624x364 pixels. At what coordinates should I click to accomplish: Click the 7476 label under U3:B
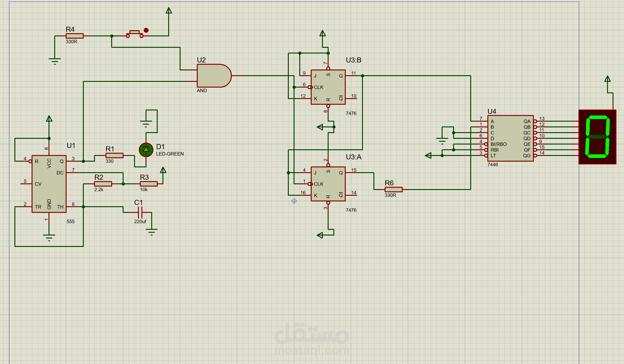(351, 113)
